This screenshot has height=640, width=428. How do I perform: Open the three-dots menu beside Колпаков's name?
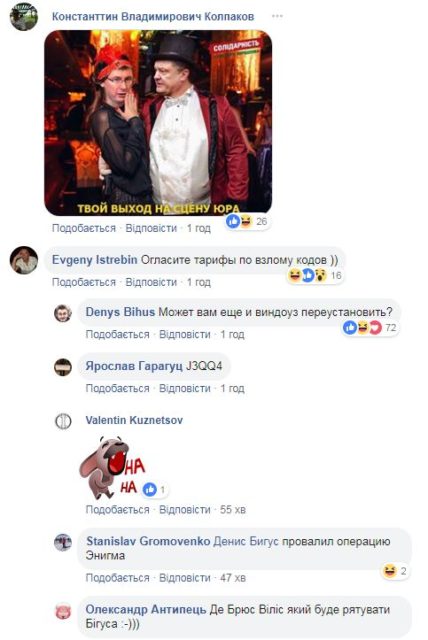(277, 16)
